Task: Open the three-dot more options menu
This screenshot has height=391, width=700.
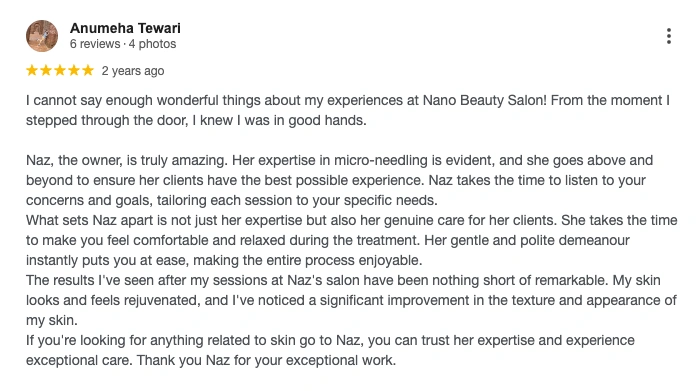Action: tap(668, 36)
